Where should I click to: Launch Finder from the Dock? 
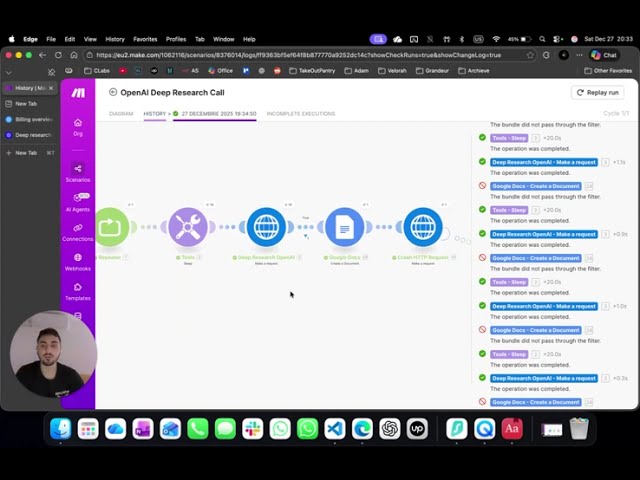(60, 429)
